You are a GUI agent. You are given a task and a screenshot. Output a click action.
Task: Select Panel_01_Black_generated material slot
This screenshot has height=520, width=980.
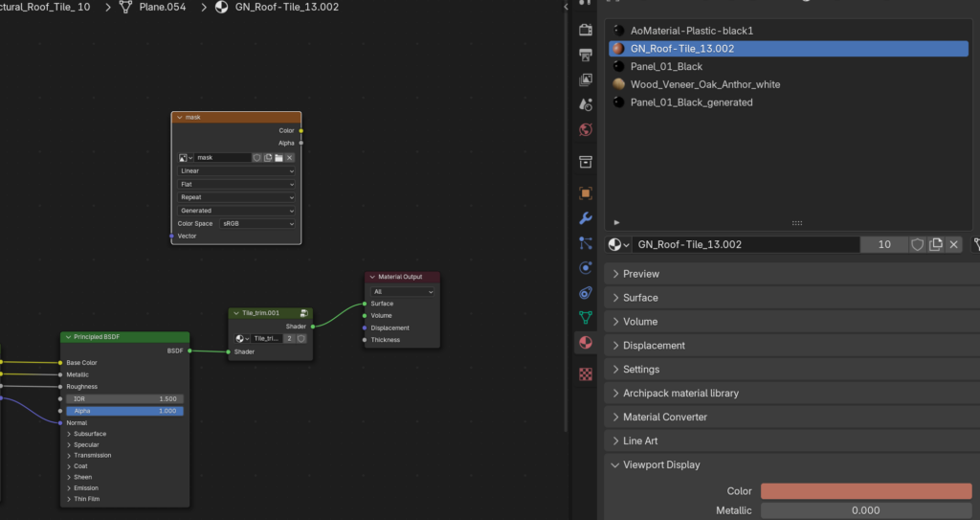tap(789, 102)
